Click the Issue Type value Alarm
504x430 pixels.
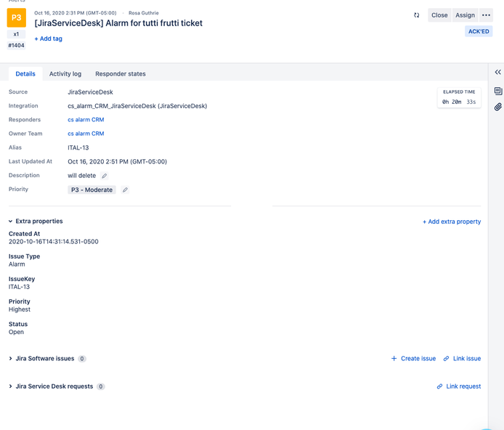(17, 264)
